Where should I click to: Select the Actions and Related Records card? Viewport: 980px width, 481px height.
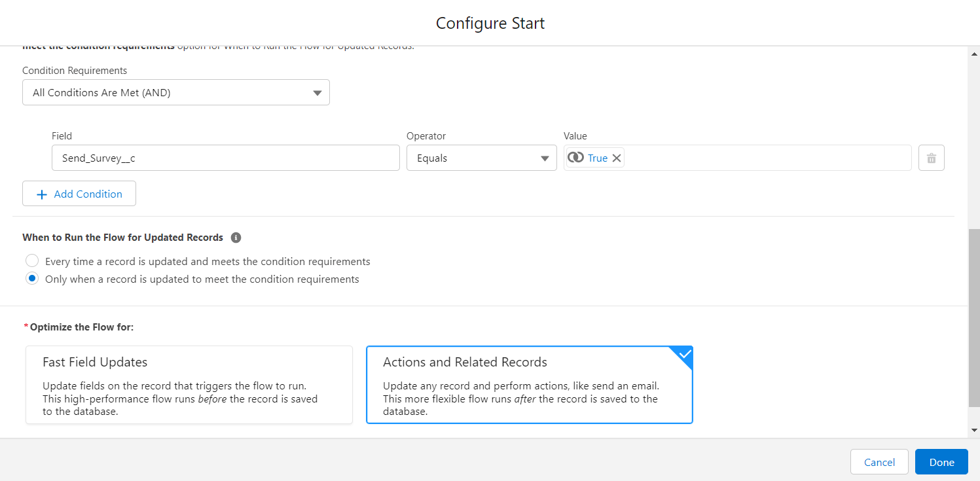pos(529,385)
